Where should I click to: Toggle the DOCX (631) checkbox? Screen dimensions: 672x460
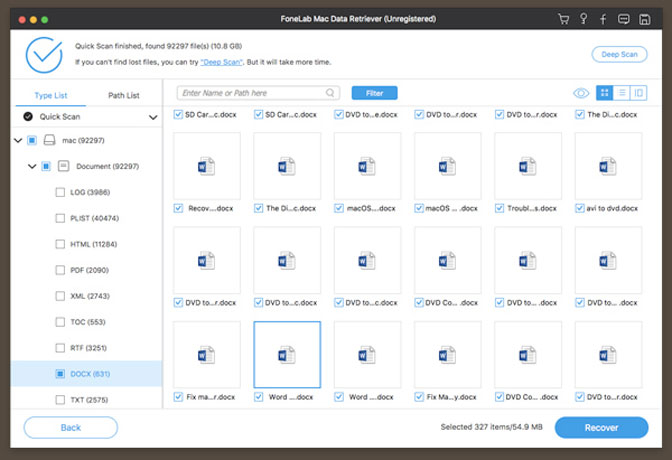pyautogui.click(x=60, y=374)
